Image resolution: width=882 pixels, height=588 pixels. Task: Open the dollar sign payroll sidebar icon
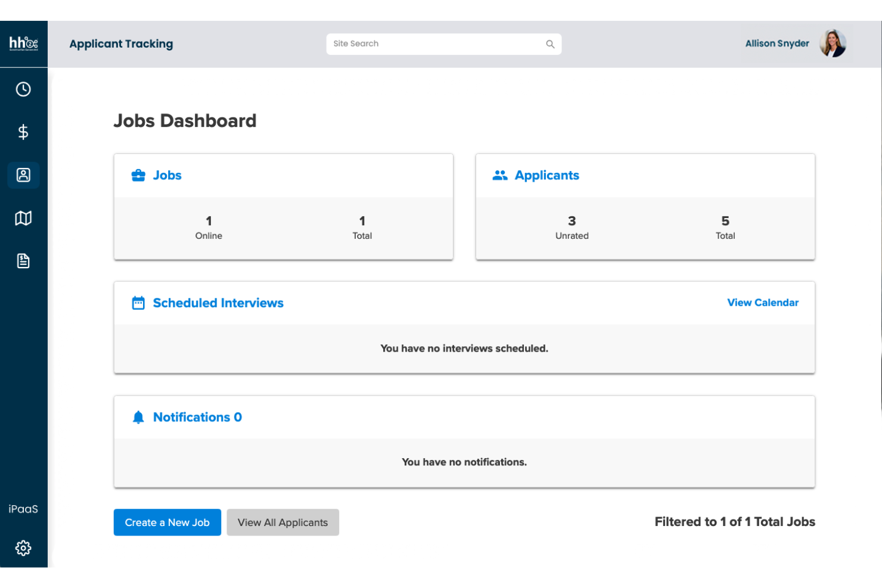pos(23,132)
